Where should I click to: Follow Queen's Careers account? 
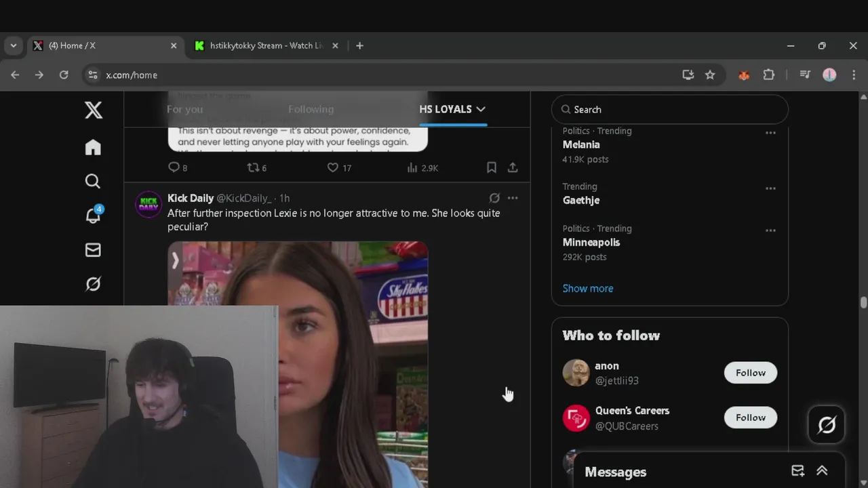click(x=751, y=418)
